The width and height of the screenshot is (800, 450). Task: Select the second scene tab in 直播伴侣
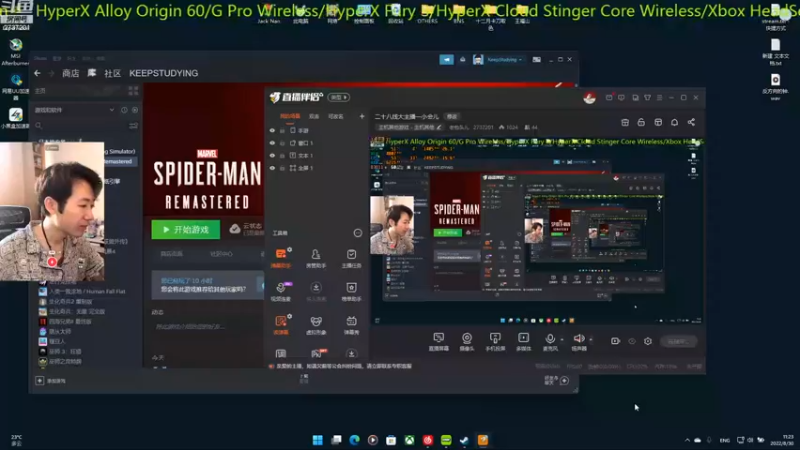click(x=314, y=116)
